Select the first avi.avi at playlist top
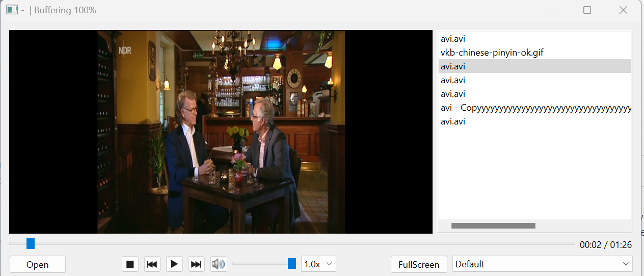 [453, 39]
